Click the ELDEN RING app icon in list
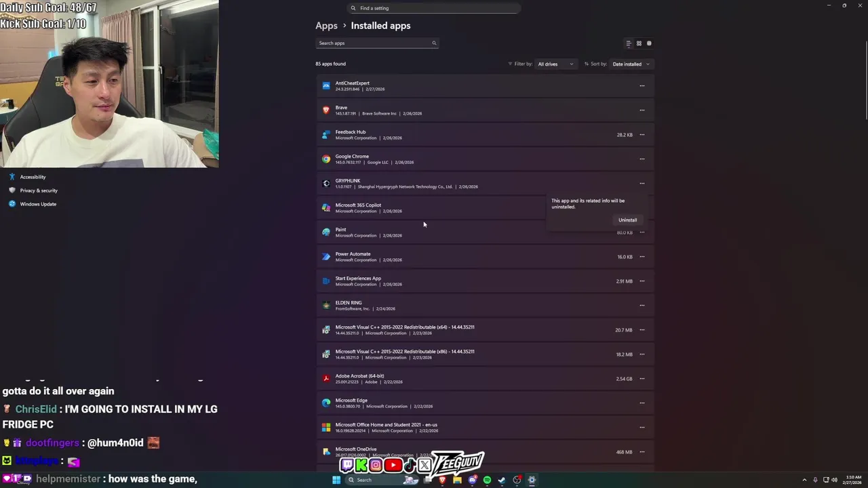The height and width of the screenshot is (488, 868). [x=326, y=306]
